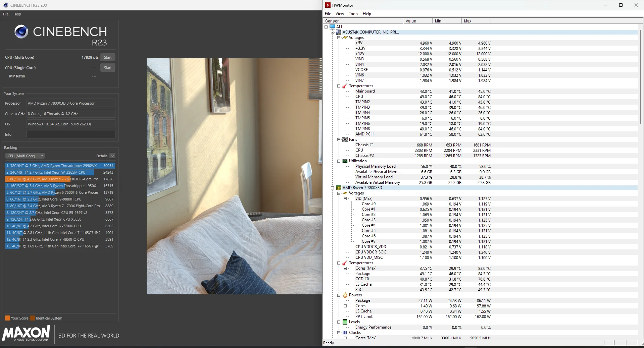The height and width of the screenshot is (348, 644).
Task: Select the Intel Xeon W-3265M ranking row
Action: (60, 172)
